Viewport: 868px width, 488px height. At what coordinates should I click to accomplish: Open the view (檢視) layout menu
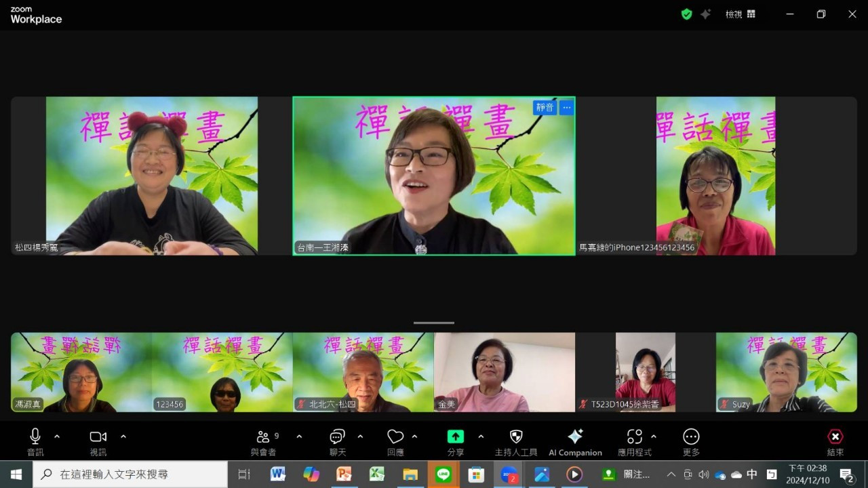741,14
